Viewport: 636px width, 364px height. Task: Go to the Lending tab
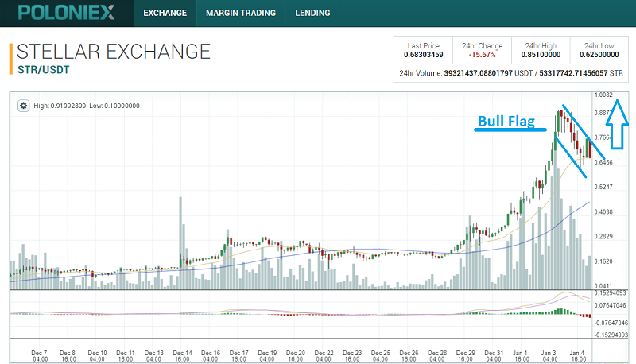tap(312, 13)
